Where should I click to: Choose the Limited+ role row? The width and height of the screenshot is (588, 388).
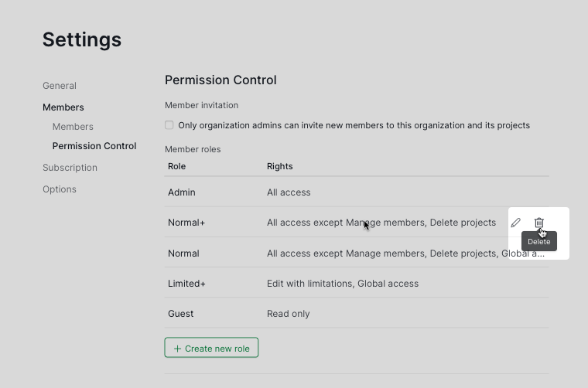[x=186, y=284]
